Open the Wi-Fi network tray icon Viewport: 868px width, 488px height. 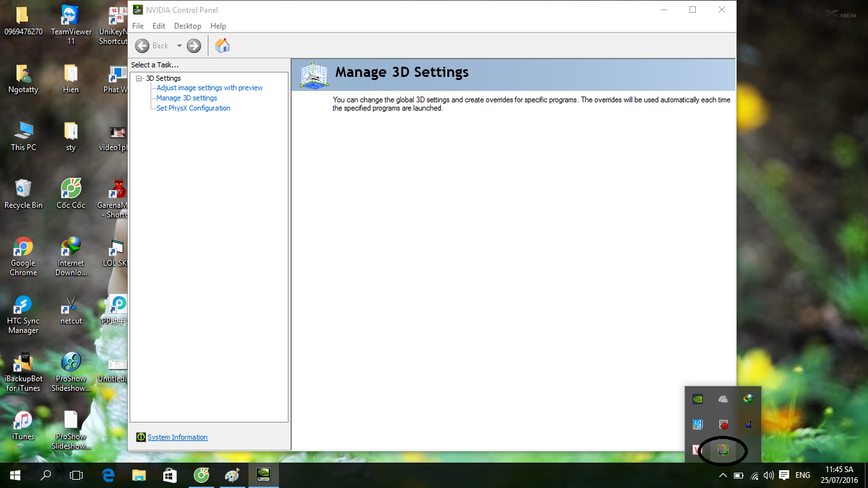[x=754, y=475]
